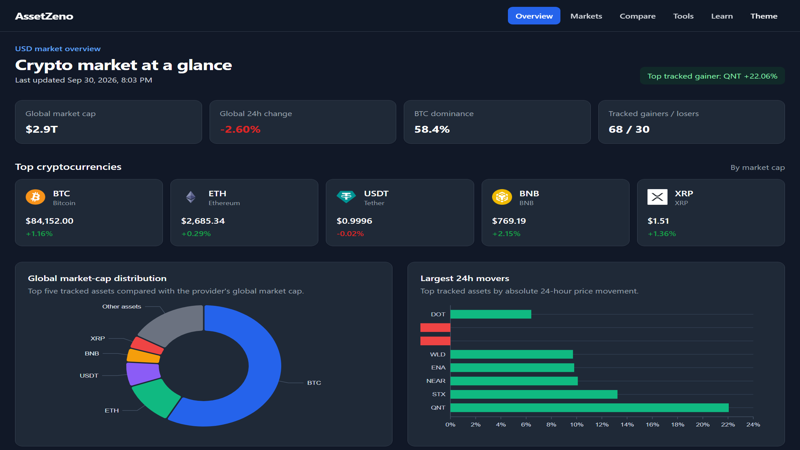The width and height of the screenshot is (800, 450).
Task: Open the Learn page
Action: [722, 16]
